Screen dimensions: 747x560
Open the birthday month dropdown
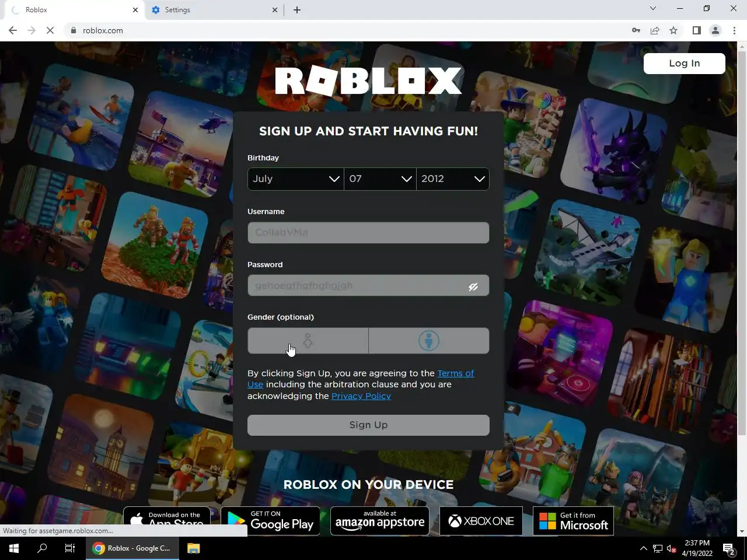click(x=296, y=179)
